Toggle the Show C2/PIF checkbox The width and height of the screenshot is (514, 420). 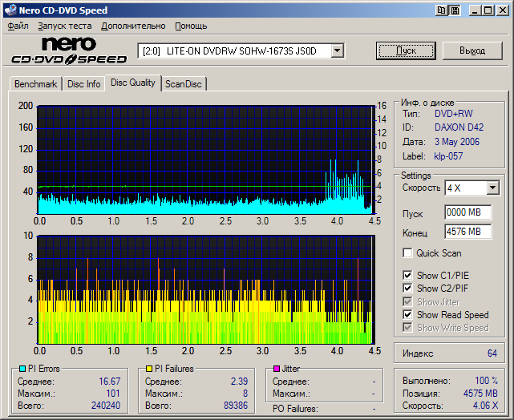[x=408, y=289]
